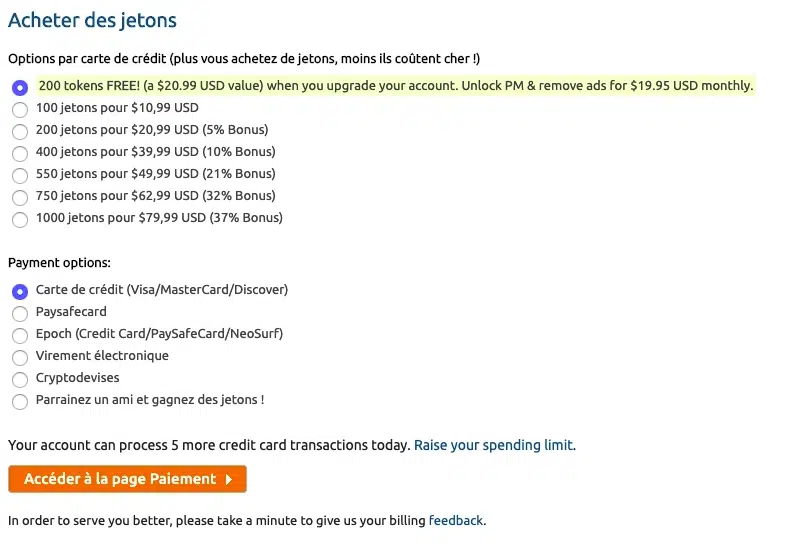
Task: Open the billing feedback link
Action: coord(456,520)
